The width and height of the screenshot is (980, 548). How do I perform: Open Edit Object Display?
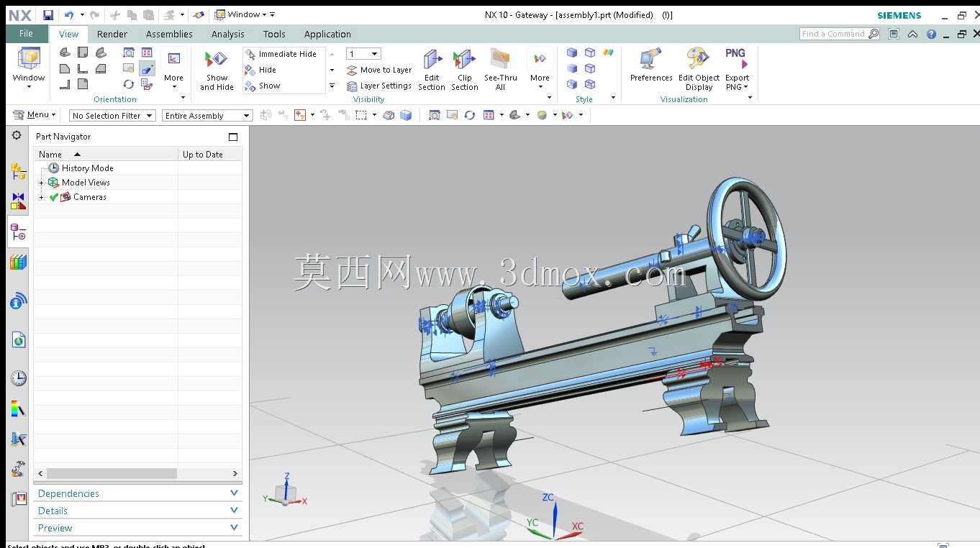[699, 70]
